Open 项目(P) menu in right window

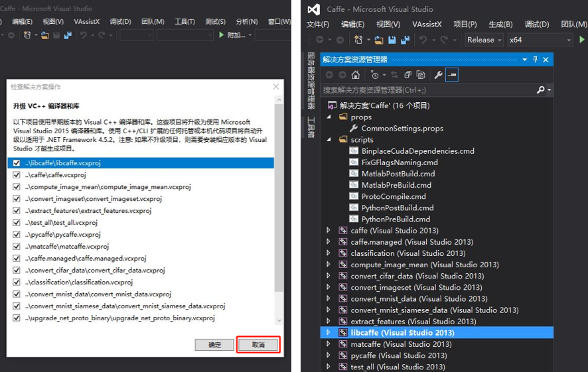[x=465, y=25]
